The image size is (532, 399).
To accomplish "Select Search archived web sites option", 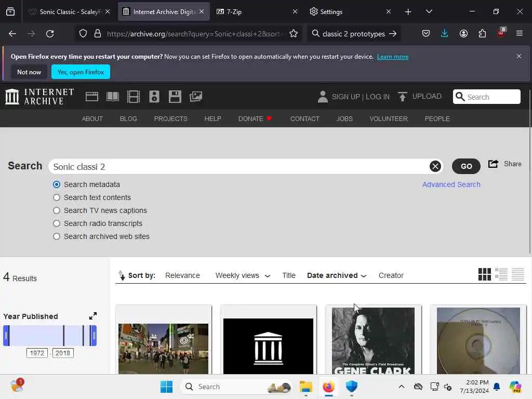I will [x=57, y=236].
